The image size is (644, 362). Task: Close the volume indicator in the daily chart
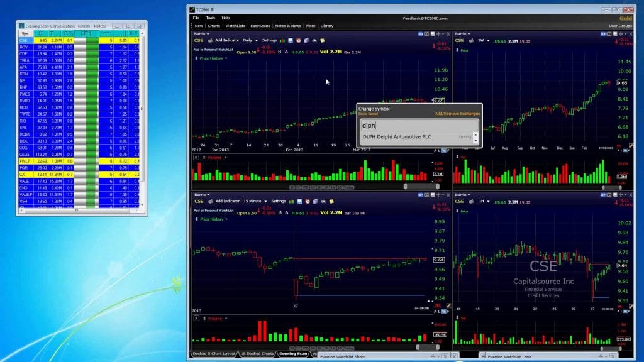196,158
